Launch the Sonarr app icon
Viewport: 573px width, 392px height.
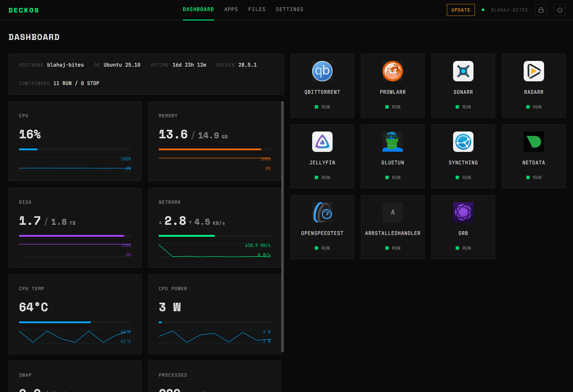(463, 71)
